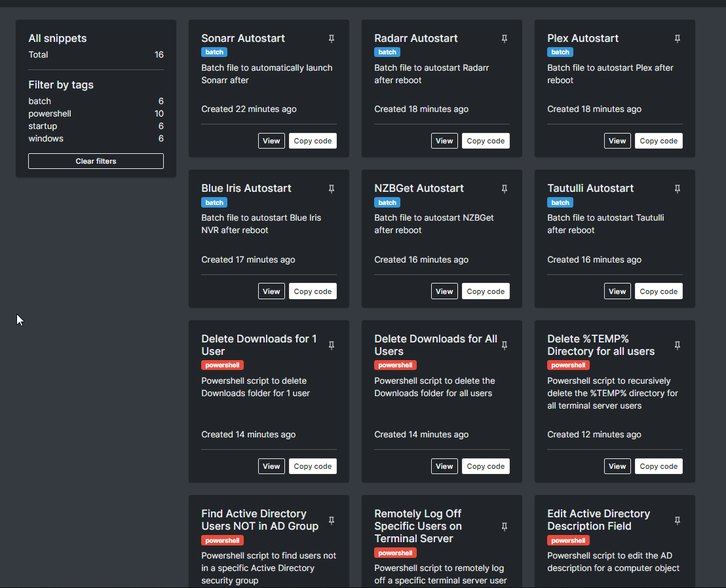Open Radarr Autostart title
The height and width of the screenshot is (588, 726).
pos(416,39)
